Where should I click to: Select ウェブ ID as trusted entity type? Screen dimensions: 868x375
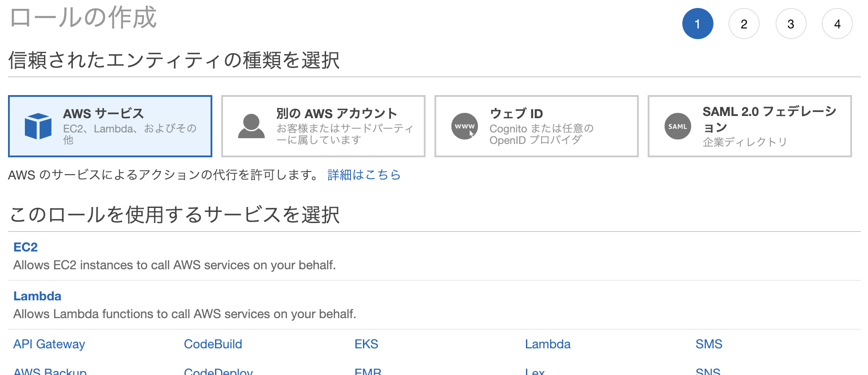coord(536,126)
